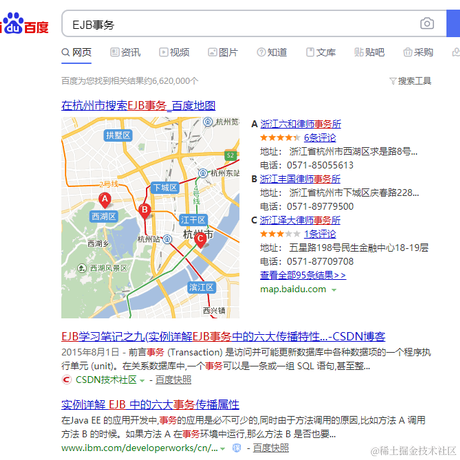Click map marker C pin
This screenshot has width=460, height=460.
200,240
